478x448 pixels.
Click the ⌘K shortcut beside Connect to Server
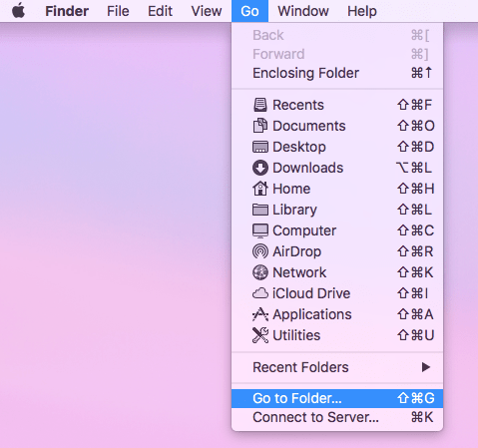pos(422,417)
